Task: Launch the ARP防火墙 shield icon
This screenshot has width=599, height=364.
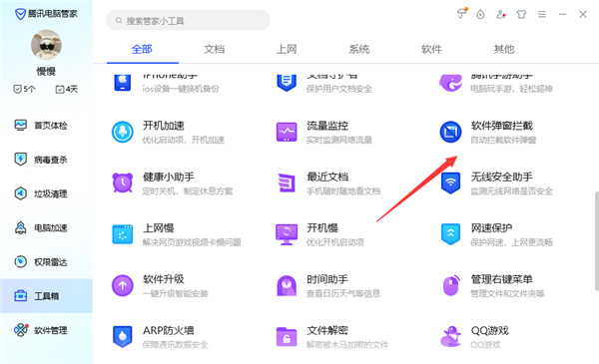Action: coord(122,336)
